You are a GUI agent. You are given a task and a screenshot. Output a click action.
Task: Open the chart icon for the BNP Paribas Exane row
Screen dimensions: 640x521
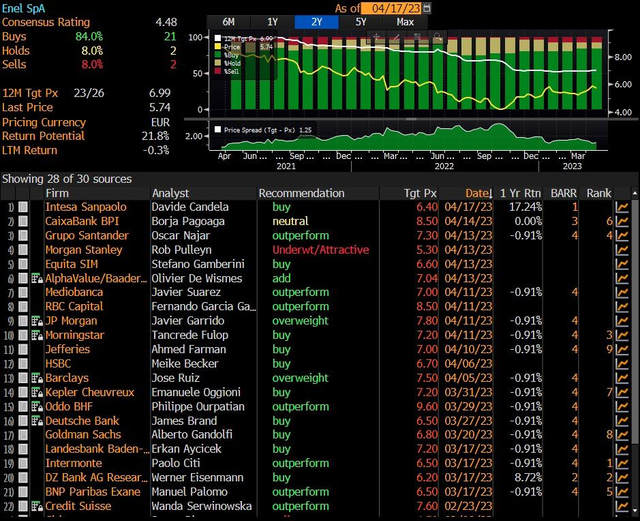point(622,492)
